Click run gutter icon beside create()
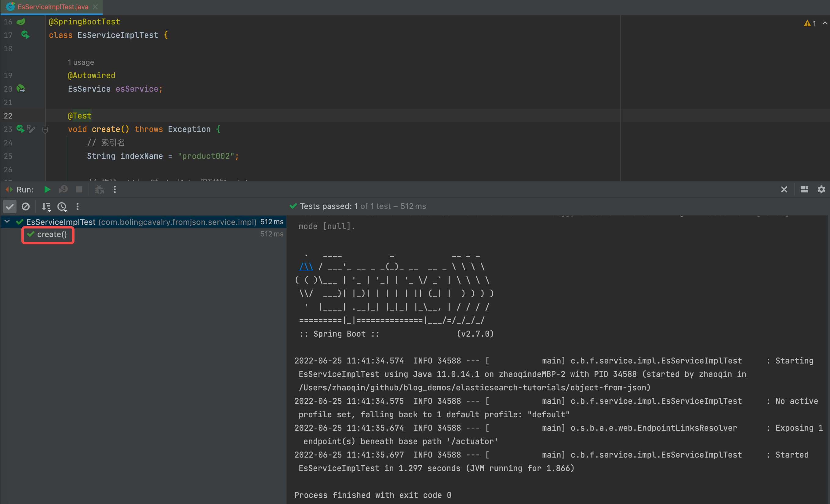 (20, 129)
